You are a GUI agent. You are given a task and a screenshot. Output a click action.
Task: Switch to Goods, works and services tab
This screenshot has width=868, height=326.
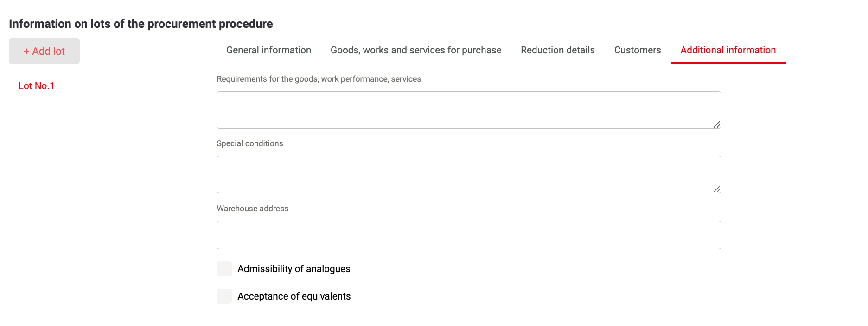[x=416, y=50]
